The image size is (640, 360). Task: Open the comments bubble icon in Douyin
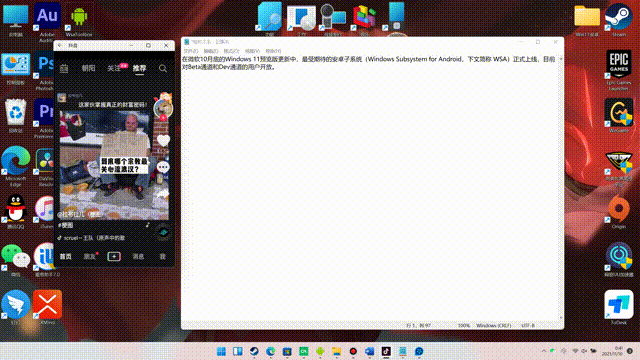click(x=163, y=167)
